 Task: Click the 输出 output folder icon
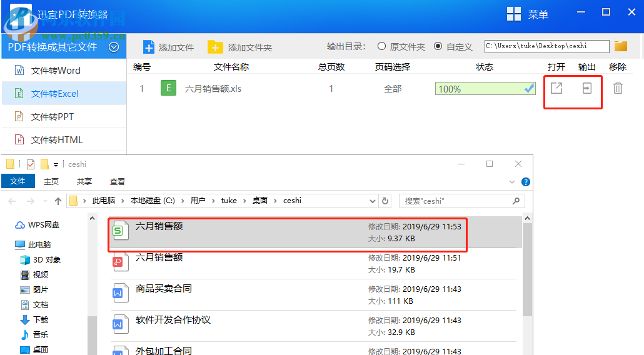coord(587,88)
